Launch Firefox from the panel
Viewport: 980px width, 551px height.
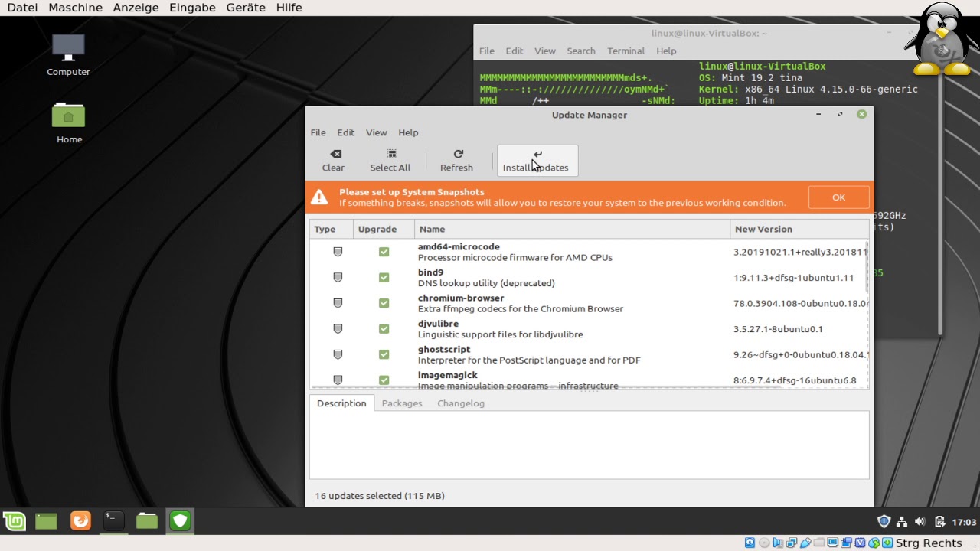(80, 521)
